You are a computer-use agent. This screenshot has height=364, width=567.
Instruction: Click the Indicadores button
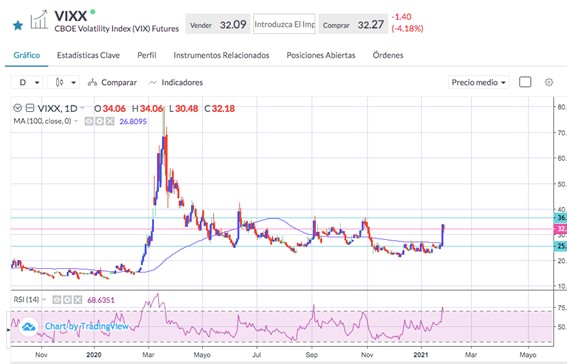point(176,83)
